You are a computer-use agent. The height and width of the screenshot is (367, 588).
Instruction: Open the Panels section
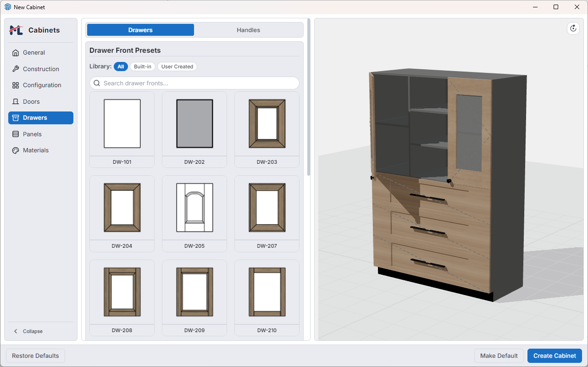pyautogui.click(x=41, y=134)
